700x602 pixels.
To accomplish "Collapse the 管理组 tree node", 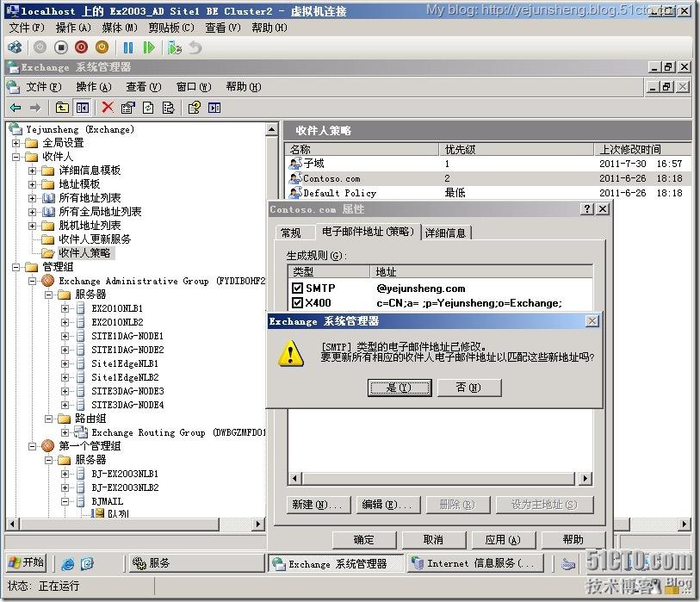I will tap(16, 267).
